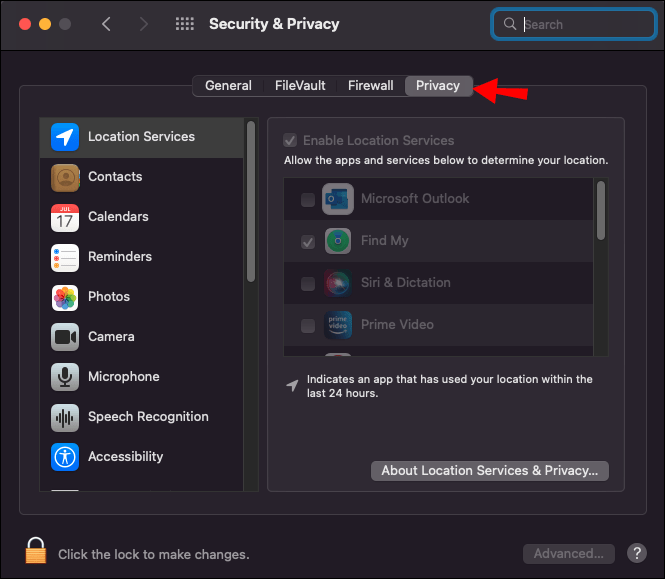The image size is (665, 579).
Task: Check the Prime Video location checkbox
Action: [x=308, y=326]
